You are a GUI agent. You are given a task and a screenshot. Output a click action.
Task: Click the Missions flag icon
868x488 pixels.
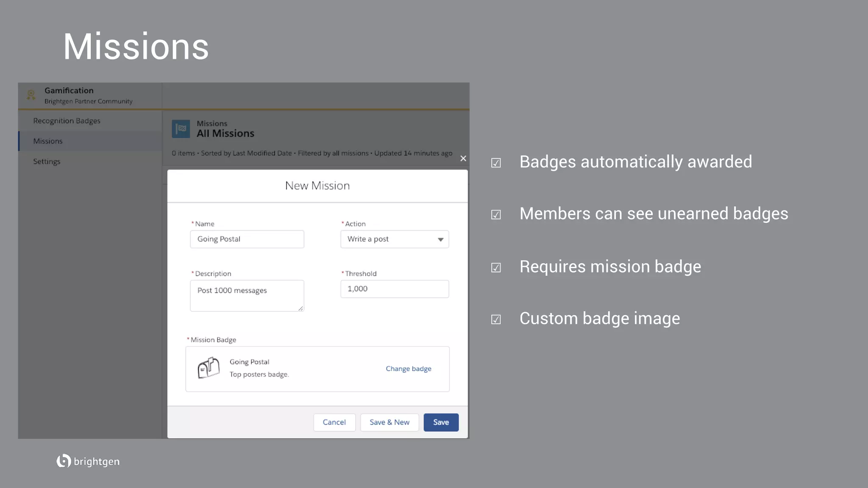[x=181, y=129]
